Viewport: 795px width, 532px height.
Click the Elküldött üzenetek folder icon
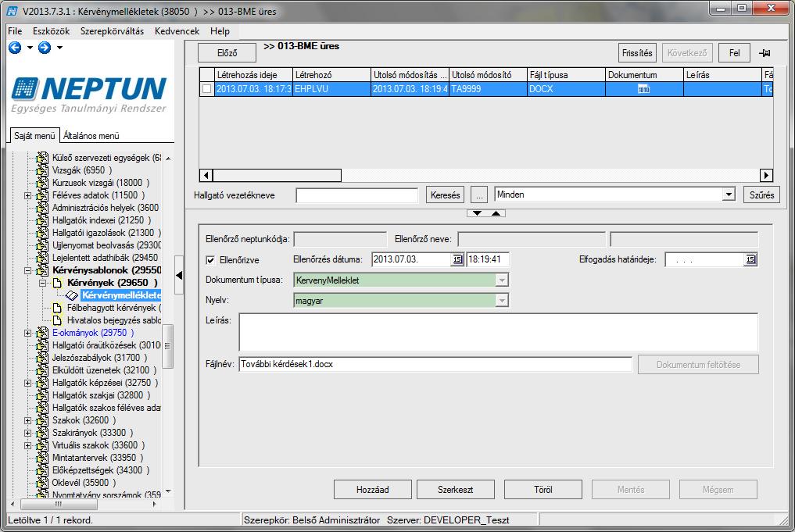42,370
